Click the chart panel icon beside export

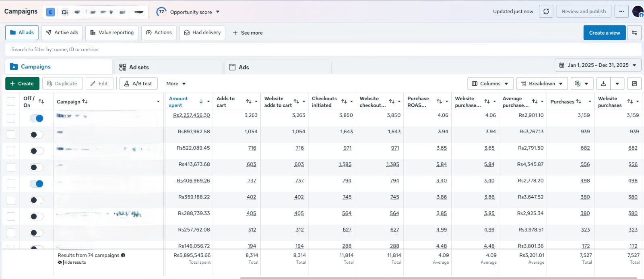634,84
